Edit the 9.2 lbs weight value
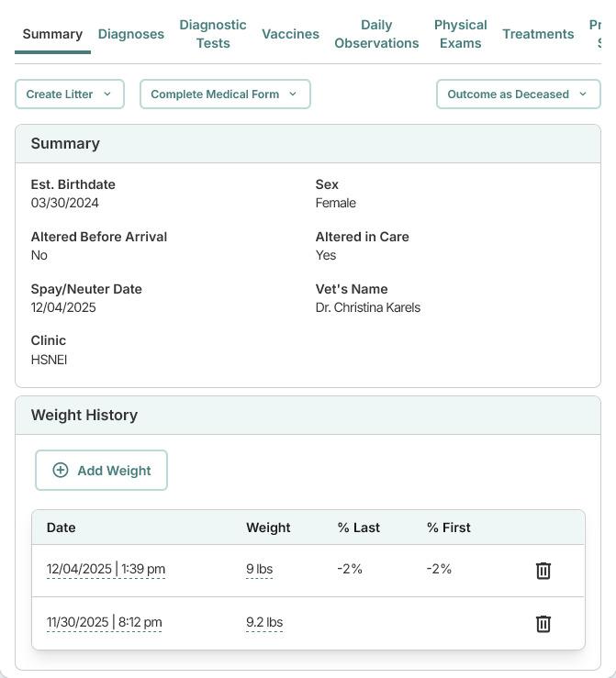 click(x=264, y=623)
